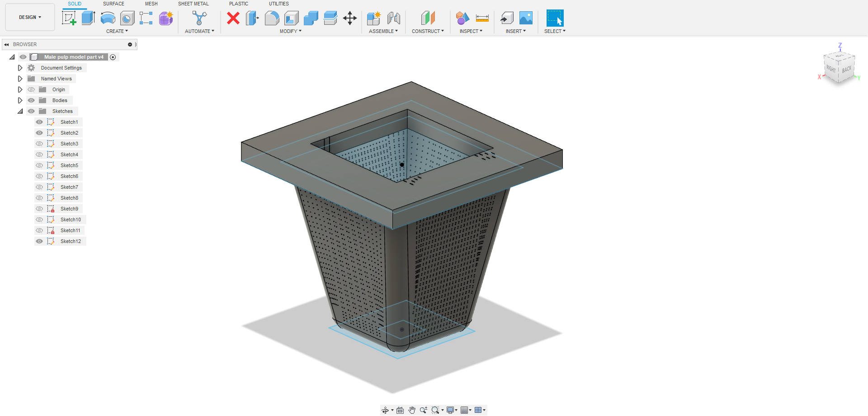Image resolution: width=868 pixels, height=416 pixels.
Task: Switch to the SURFACE tab
Action: coord(113,4)
